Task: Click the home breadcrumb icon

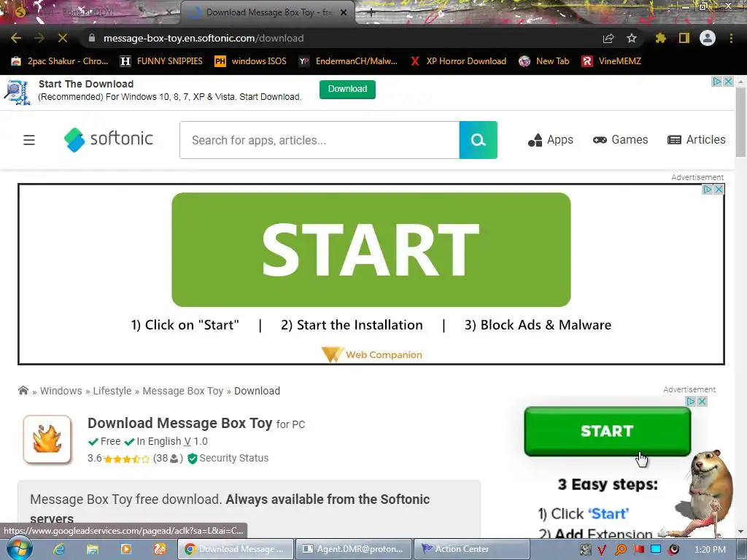Action: pos(23,391)
